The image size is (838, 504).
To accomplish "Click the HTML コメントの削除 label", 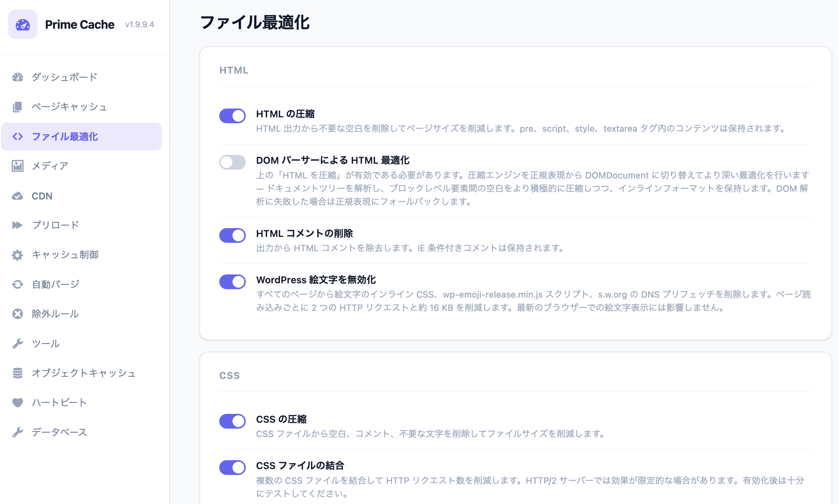I will coord(305,234).
